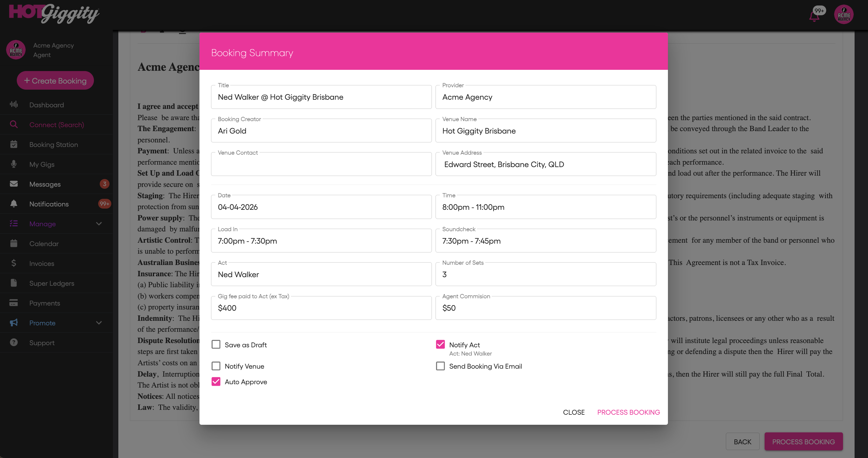Viewport: 868px width, 458px height.
Task: Click the Venue Contact input field
Action: click(x=321, y=165)
